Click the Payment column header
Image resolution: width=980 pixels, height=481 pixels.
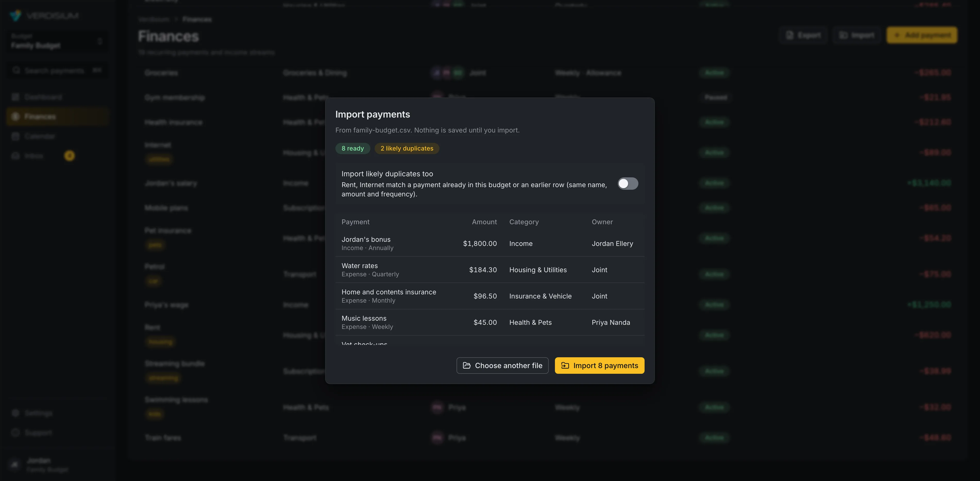(x=355, y=222)
